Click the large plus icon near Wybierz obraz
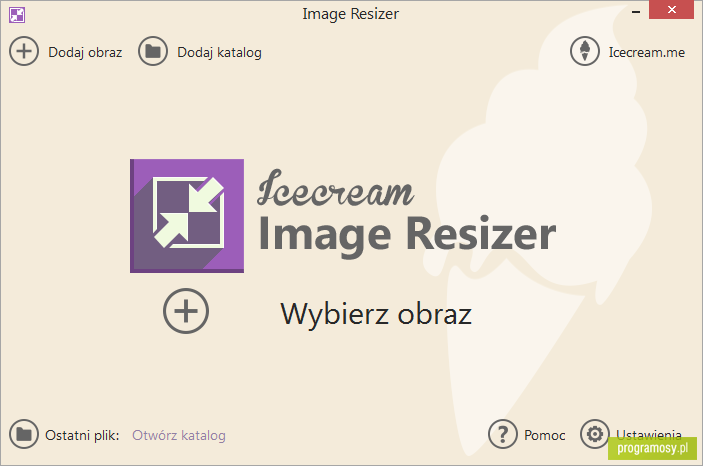This screenshot has height=466, width=703. click(x=186, y=311)
